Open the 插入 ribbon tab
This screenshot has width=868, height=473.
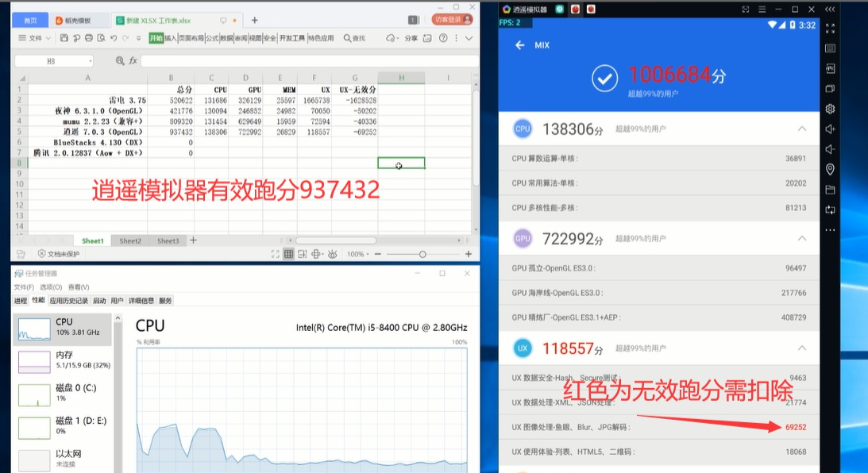[170, 38]
